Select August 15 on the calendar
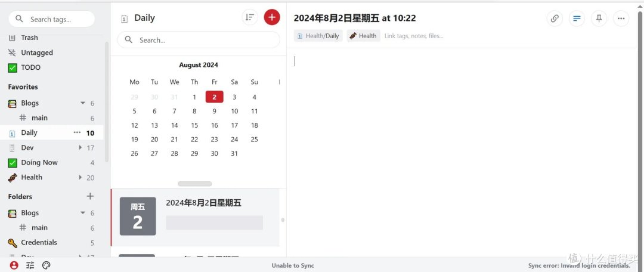 click(194, 125)
